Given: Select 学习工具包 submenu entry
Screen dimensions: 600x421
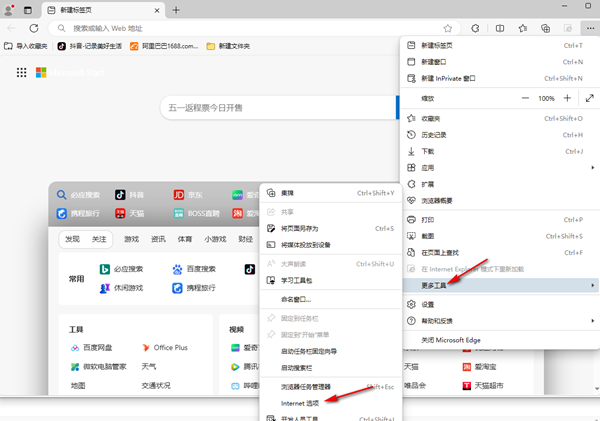Looking at the screenshot, I should 331,281.
